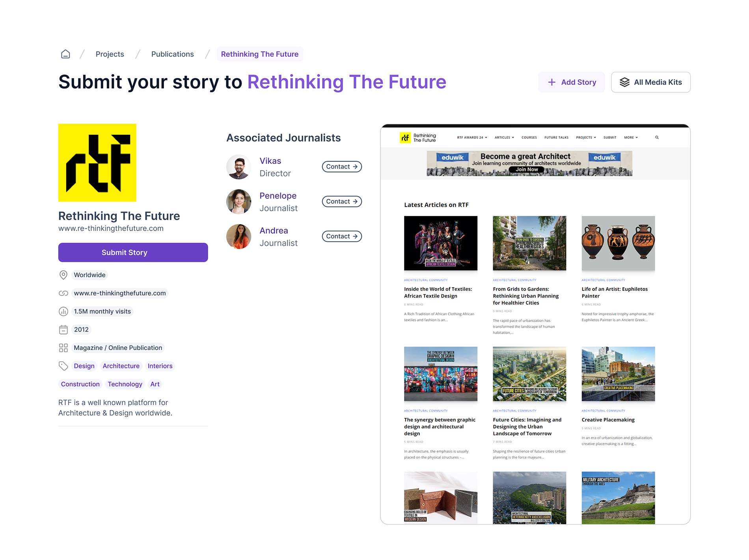The image size is (749, 560).
Task: Select the Architecture tag
Action: pos(121,366)
